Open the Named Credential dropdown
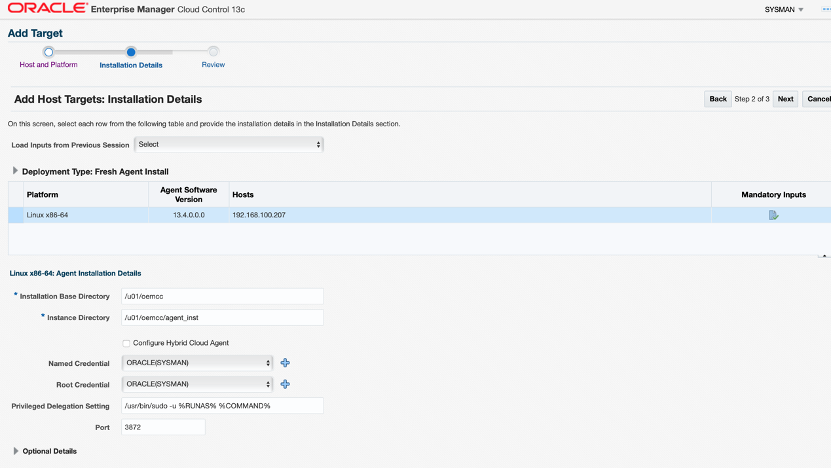This screenshot has height=468, width=832. click(x=197, y=363)
